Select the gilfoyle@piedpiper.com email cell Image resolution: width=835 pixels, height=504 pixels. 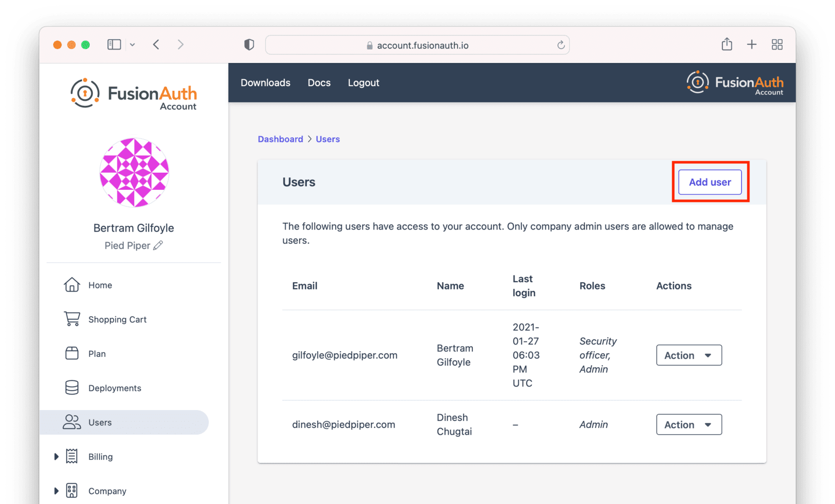pyautogui.click(x=344, y=355)
